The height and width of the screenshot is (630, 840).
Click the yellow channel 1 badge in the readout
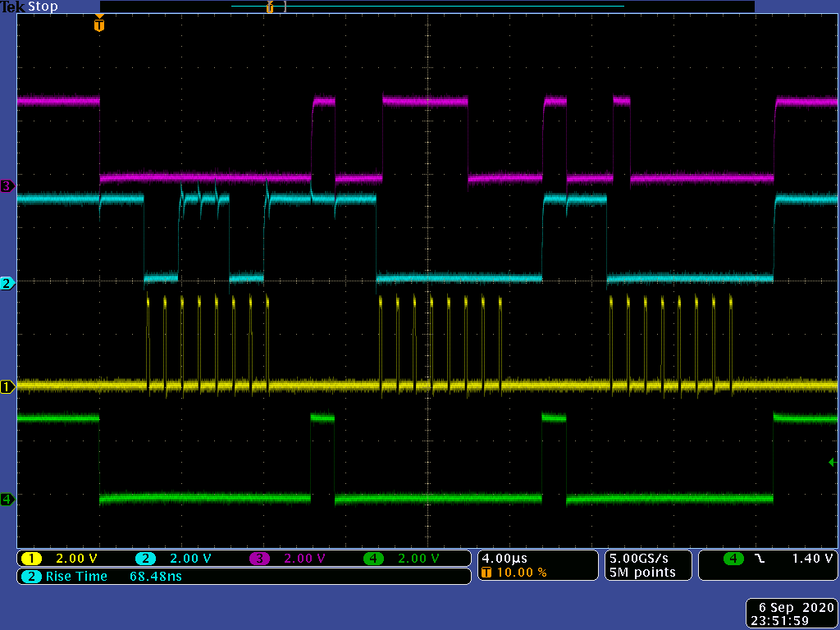pos(32,559)
